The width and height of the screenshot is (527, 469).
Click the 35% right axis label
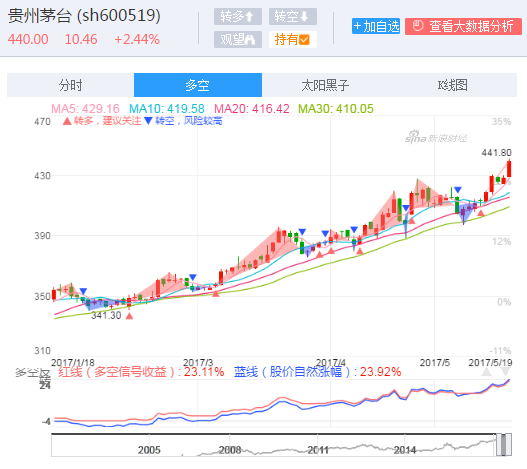(501, 122)
